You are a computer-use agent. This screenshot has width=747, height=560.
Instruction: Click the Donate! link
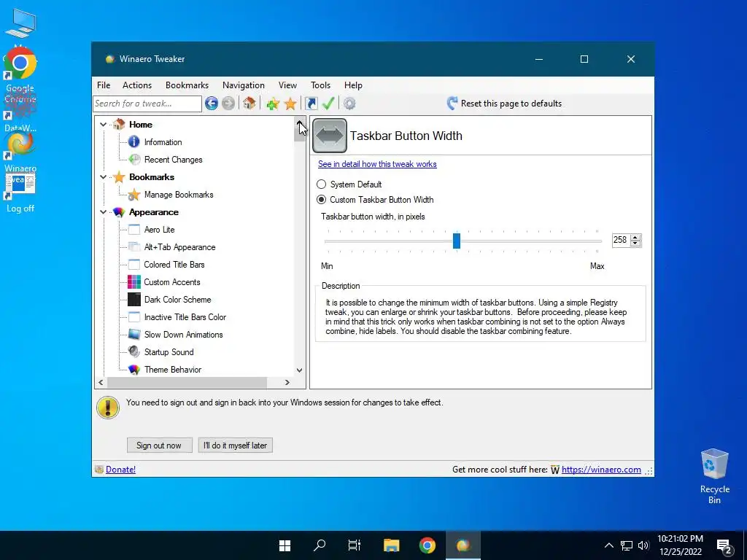(x=120, y=470)
